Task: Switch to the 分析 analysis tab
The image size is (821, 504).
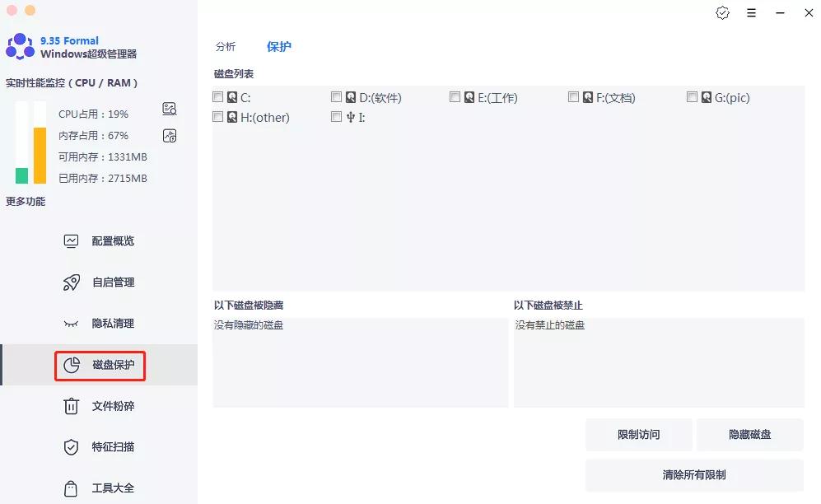Action: pyautogui.click(x=226, y=47)
